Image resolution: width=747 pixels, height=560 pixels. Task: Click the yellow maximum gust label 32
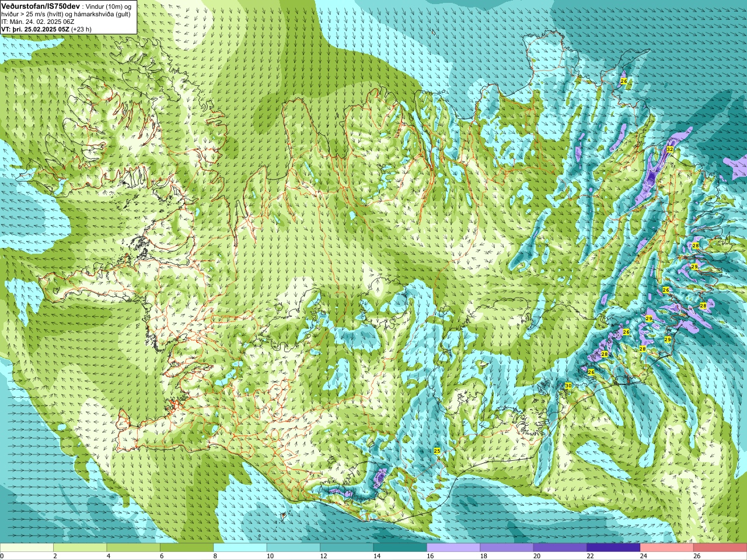670,149
